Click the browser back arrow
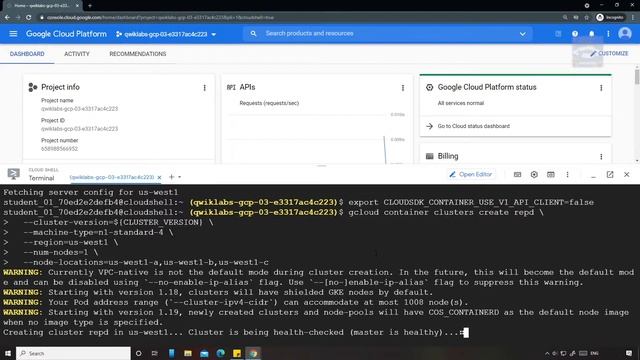This screenshot has height=360, width=640. pyautogui.click(x=7, y=18)
